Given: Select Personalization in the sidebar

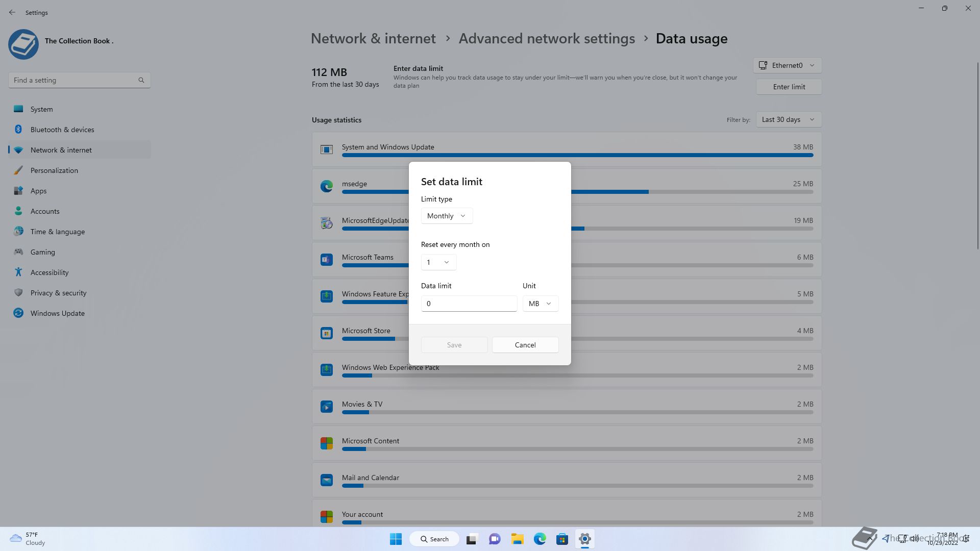Looking at the screenshot, I should point(54,170).
